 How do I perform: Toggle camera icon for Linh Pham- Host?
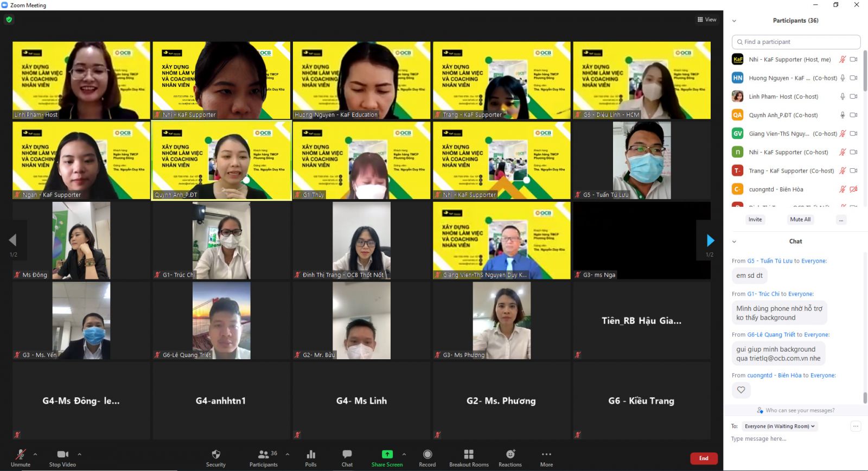pos(853,97)
